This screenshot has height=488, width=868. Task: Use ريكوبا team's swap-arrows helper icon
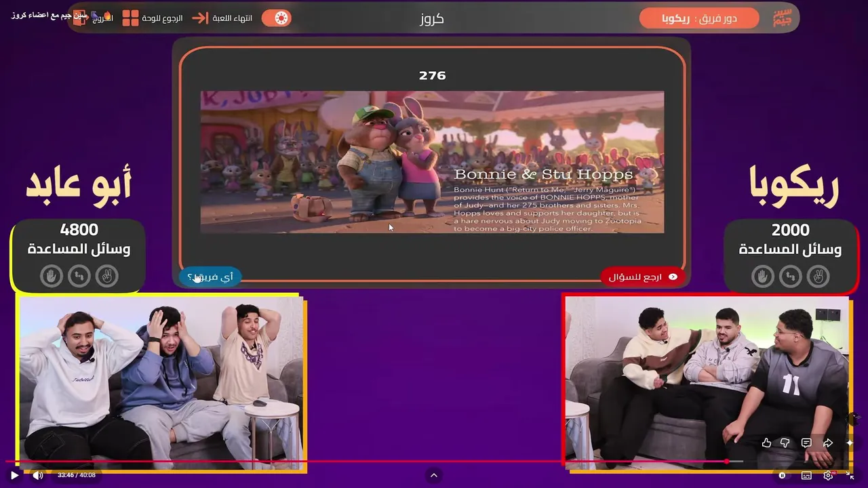pyautogui.click(x=790, y=276)
